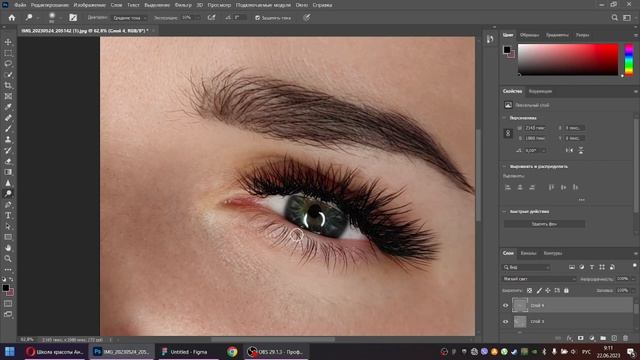The width and height of the screenshot is (640, 360).
Task: Select the Zoom tool in left toolbar
Action: 8,259
